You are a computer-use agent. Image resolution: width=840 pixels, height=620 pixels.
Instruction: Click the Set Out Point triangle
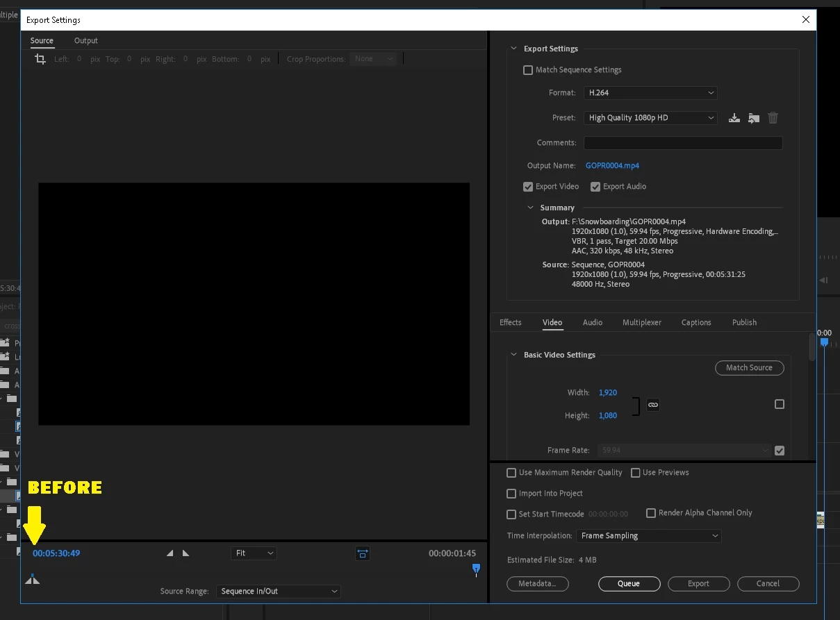[x=186, y=553]
